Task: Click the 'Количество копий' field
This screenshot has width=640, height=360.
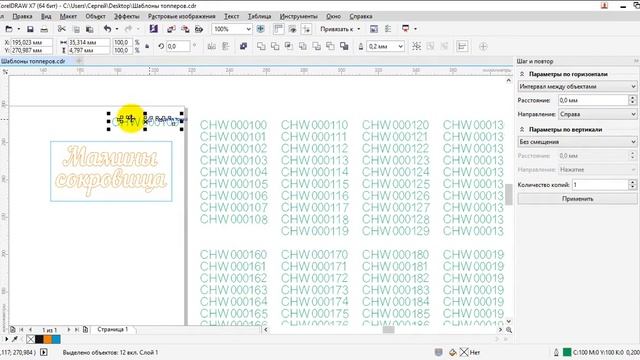Action: point(600,185)
